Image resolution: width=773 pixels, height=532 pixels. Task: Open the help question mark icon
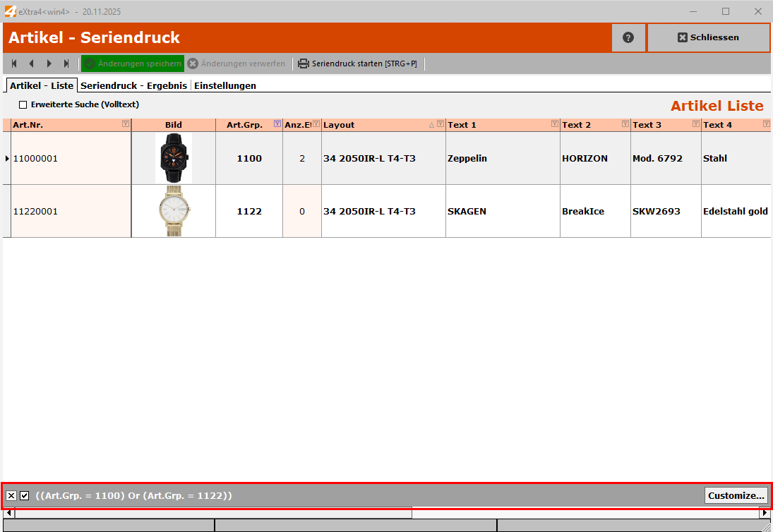coord(628,37)
